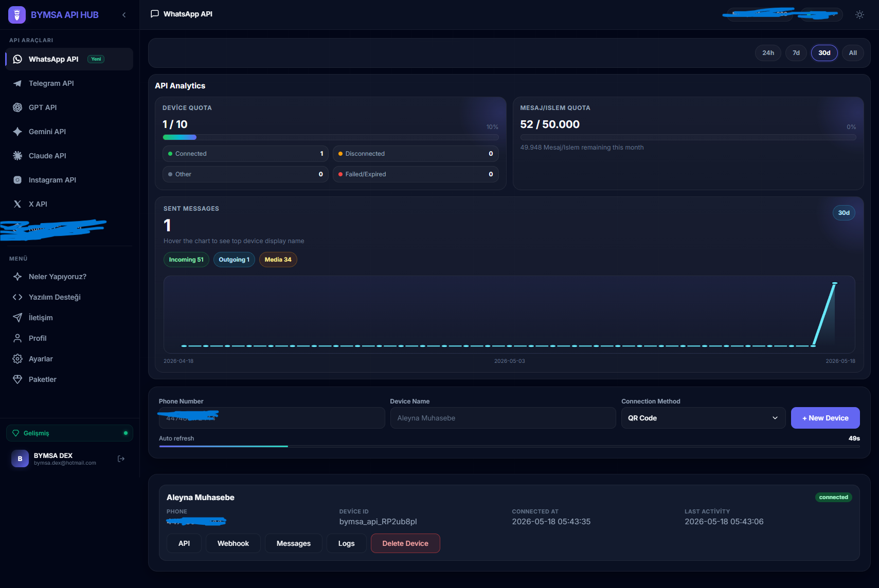The height and width of the screenshot is (588, 879).
Task: Click the Mesaj/Islem Quota progress bar
Action: coord(688,137)
